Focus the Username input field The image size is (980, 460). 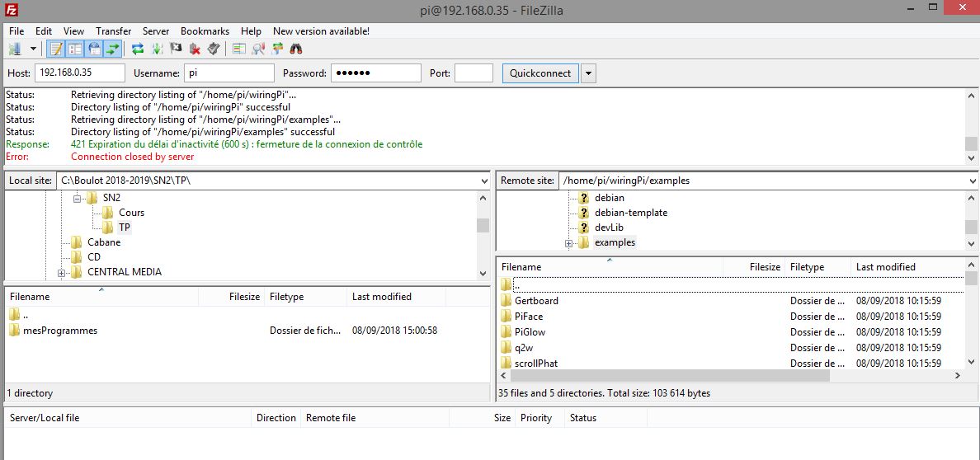(x=229, y=73)
